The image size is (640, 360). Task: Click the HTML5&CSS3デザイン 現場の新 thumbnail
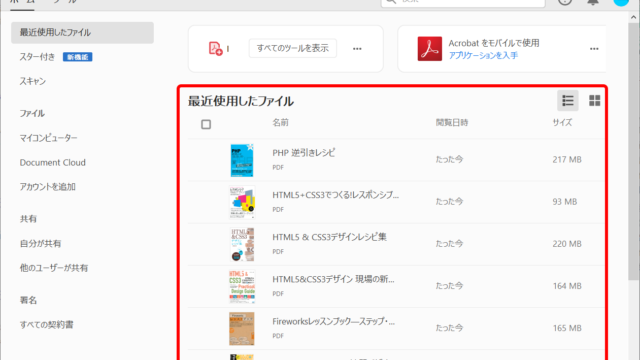tap(242, 287)
